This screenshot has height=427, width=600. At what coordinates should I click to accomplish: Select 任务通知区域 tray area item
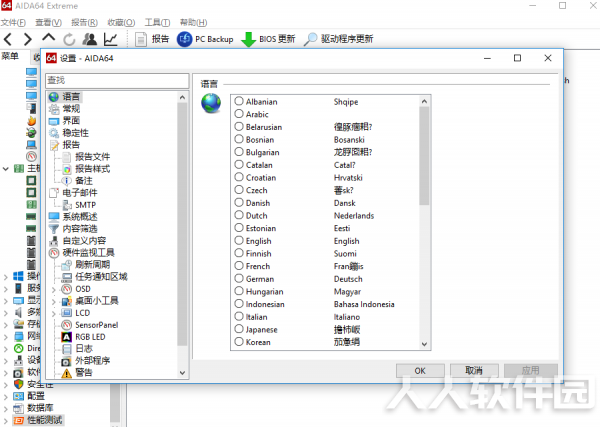[x=95, y=277]
